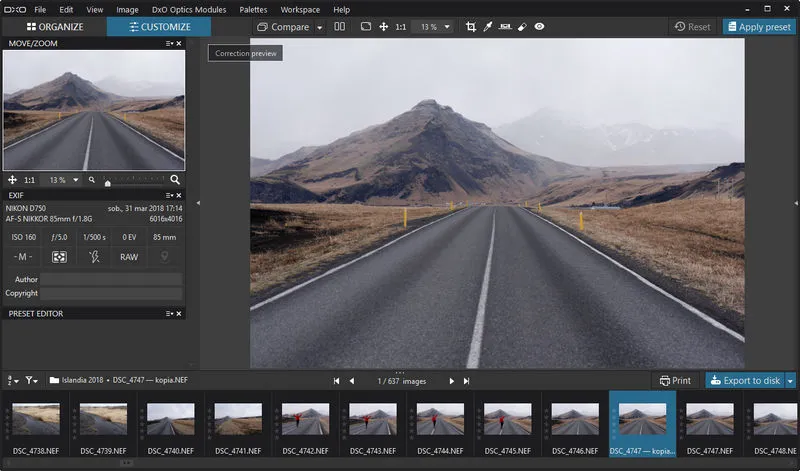Click the side-by-side comparison view icon
The height and width of the screenshot is (471, 800).
(x=340, y=27)
